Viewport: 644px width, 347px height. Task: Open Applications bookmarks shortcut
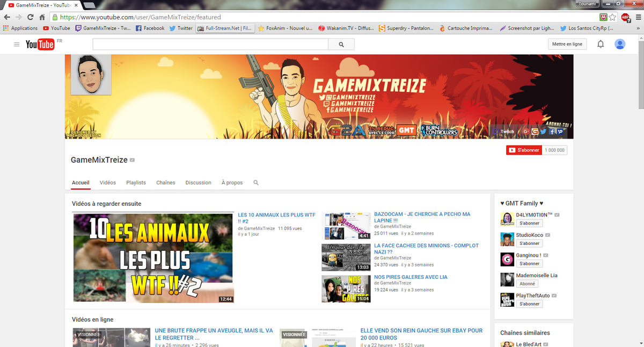click(x=20, y=28)
